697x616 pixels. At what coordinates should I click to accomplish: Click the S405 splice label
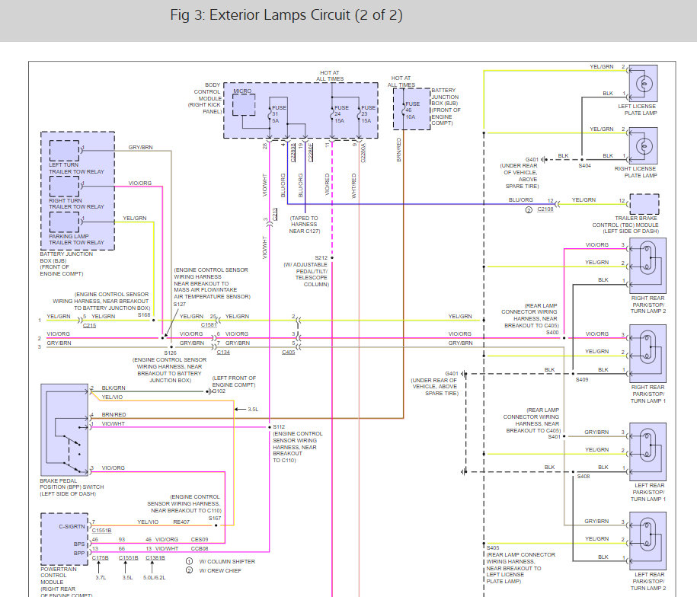point(493,548)
